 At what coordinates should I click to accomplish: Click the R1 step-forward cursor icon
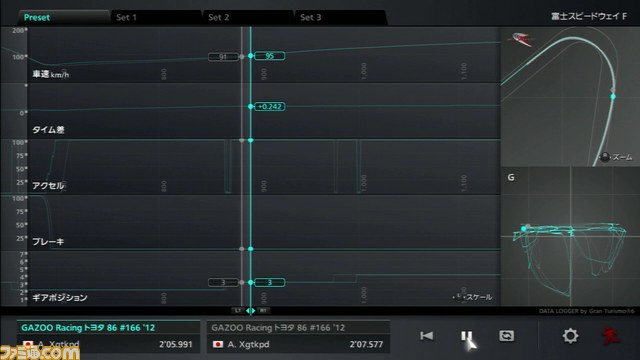(x=263, y=311)
